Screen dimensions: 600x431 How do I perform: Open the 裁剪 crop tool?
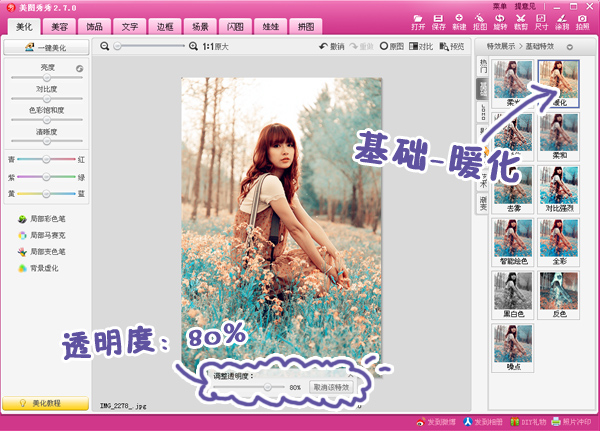521,22
